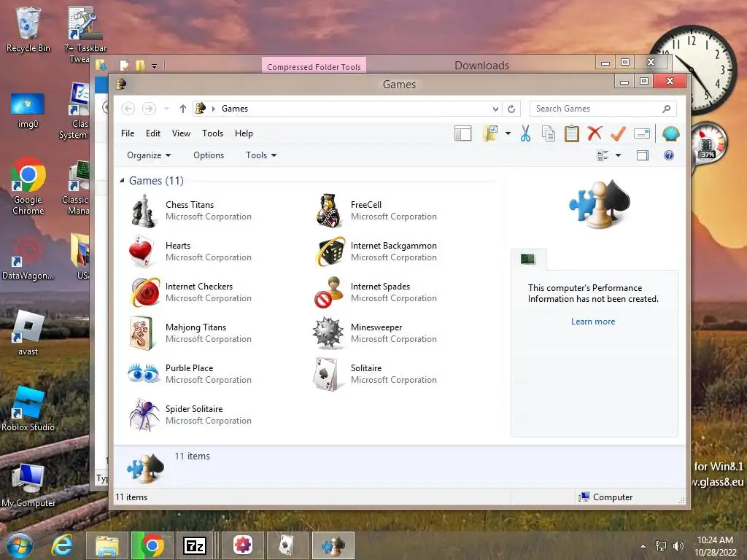
Task: Select the Internet Spades icon
Action: 329,292
